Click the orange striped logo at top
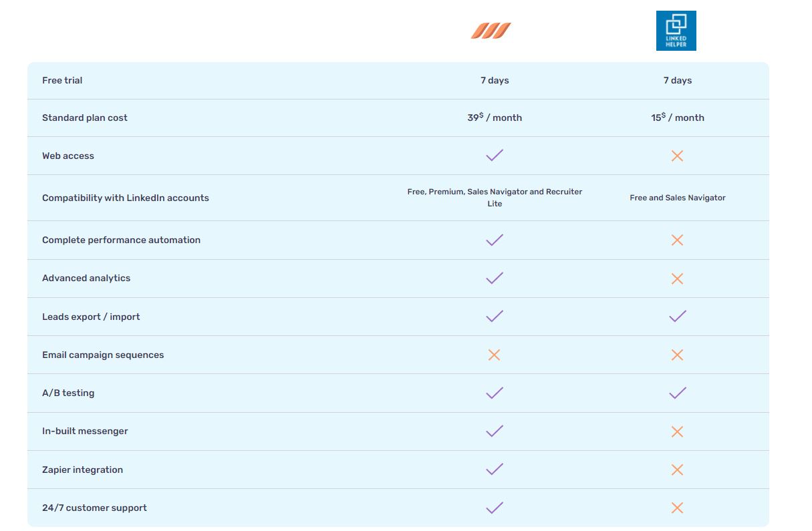 491,31
